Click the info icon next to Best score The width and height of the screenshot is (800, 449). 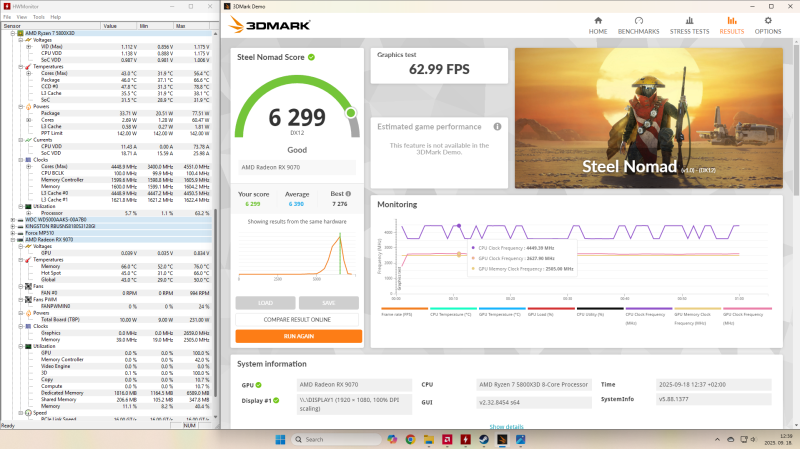[348, 194]
